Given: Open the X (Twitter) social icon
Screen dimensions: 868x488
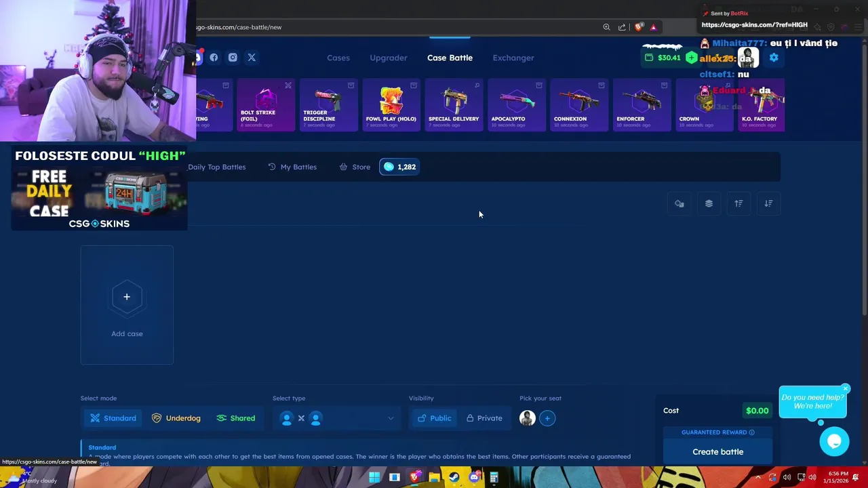Looking at the screenshot, I should point(252,58).
